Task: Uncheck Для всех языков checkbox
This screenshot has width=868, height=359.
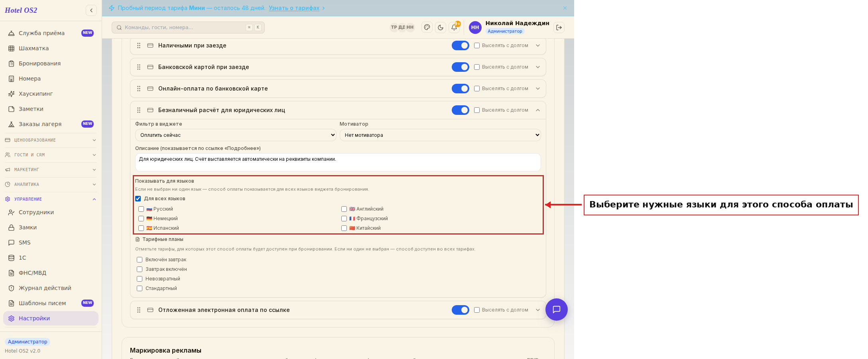Action: [138, 199]
